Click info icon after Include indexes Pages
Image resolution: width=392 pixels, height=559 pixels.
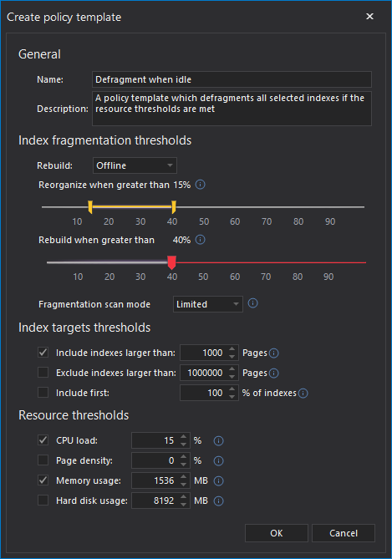273,353
